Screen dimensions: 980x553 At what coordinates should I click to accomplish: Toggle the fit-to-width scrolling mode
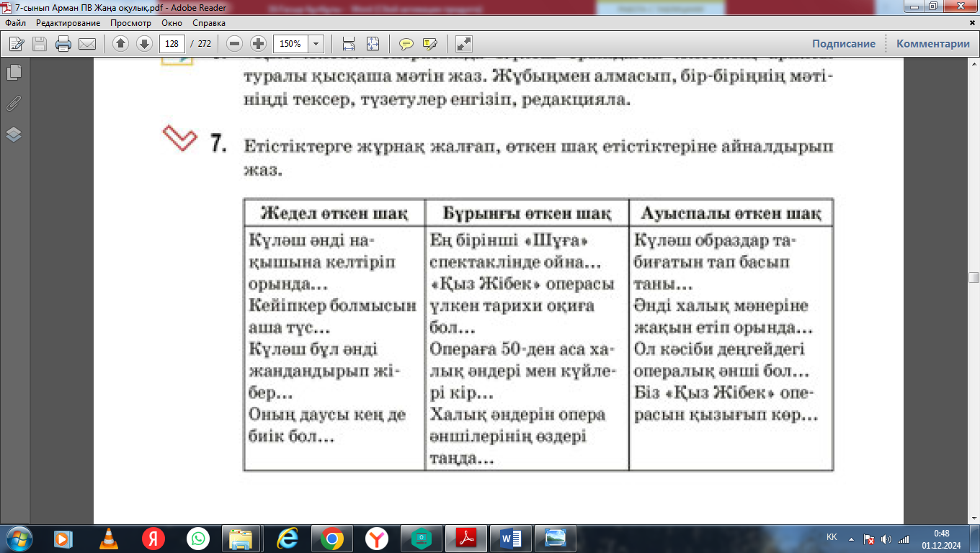point(349,44)
